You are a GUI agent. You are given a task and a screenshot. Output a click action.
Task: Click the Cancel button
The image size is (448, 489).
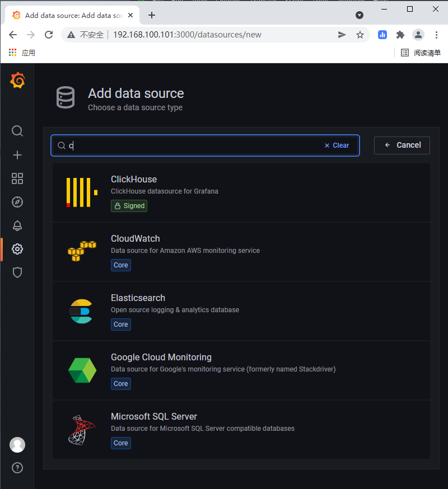point(402,145)
